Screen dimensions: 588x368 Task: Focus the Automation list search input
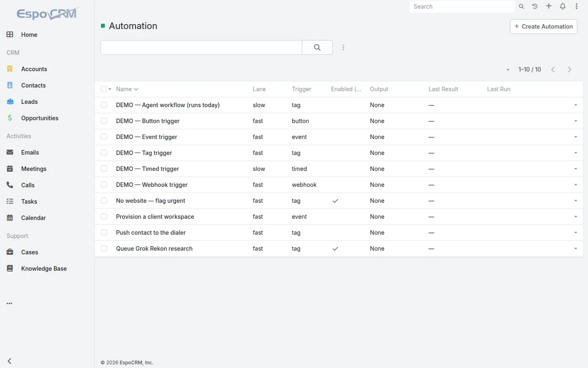(x=201, y=47)
